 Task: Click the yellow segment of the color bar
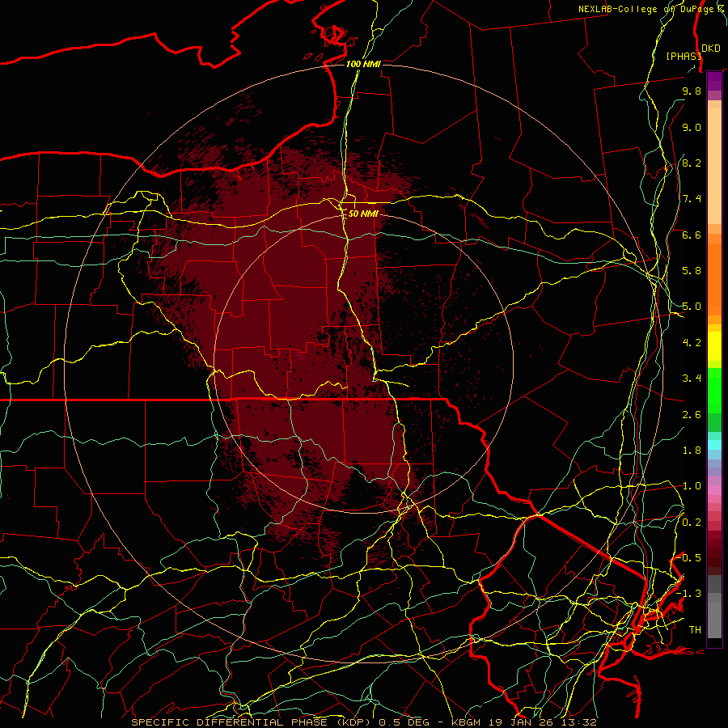tap(714, 346)
